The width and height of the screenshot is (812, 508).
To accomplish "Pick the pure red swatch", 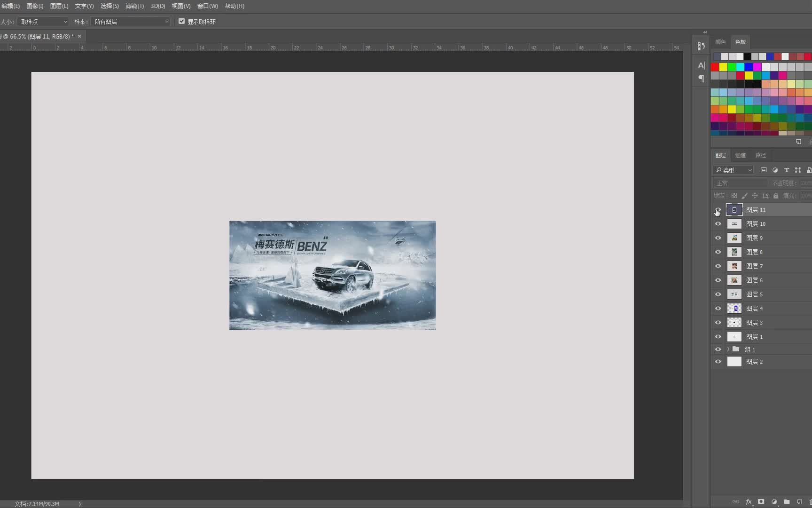I will click(715, 67).
